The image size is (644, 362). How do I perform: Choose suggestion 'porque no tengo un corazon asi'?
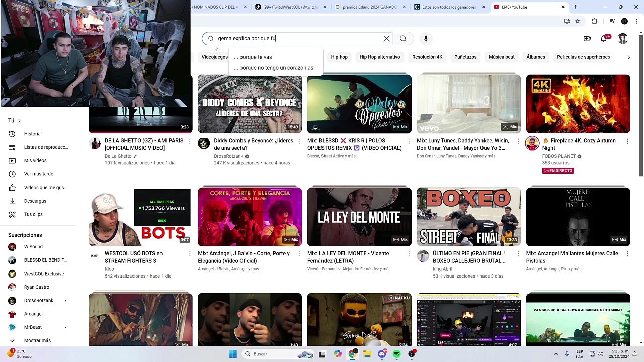click(x=275, y=68)
